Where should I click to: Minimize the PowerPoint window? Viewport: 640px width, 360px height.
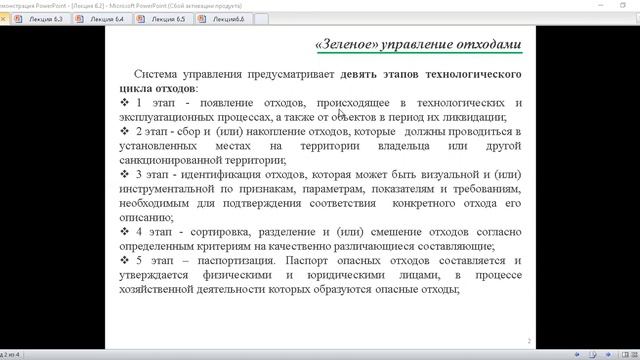pyautogui.click(x=601, y=5)
